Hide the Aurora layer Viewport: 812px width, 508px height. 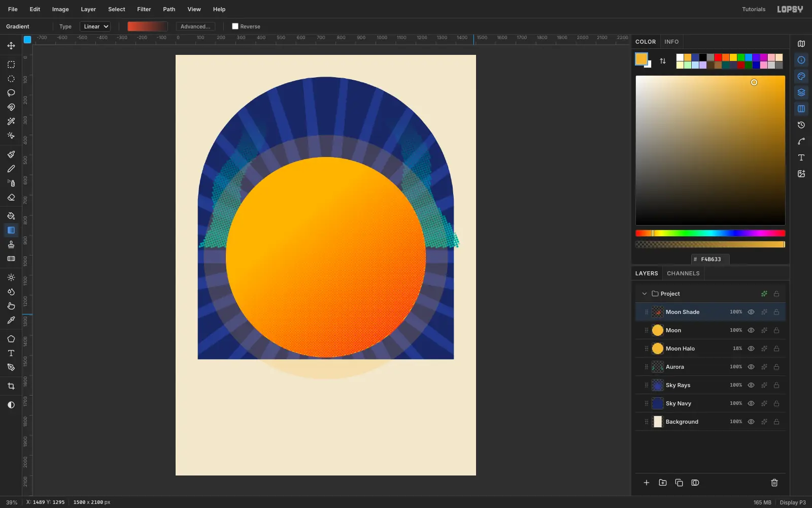751,367
